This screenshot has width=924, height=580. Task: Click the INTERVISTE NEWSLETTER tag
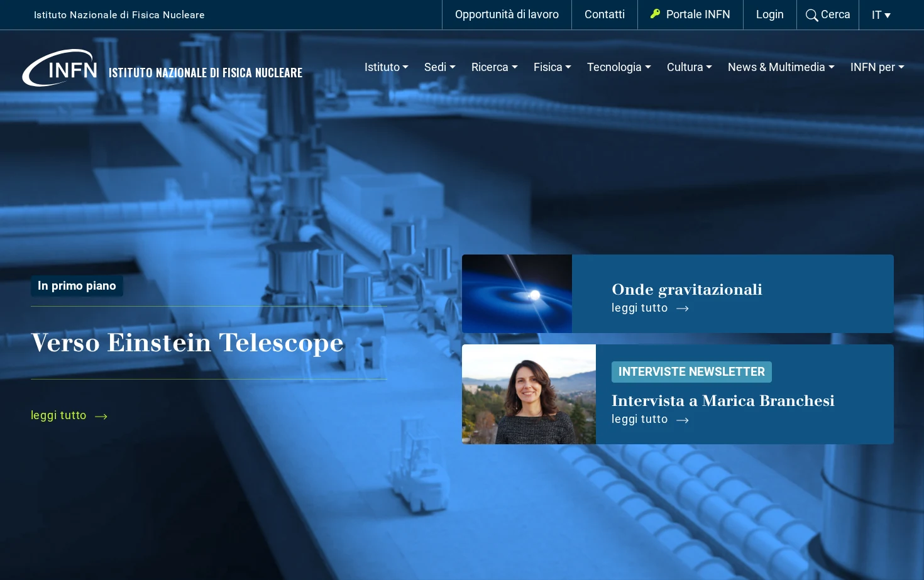[x=691, y=372]
